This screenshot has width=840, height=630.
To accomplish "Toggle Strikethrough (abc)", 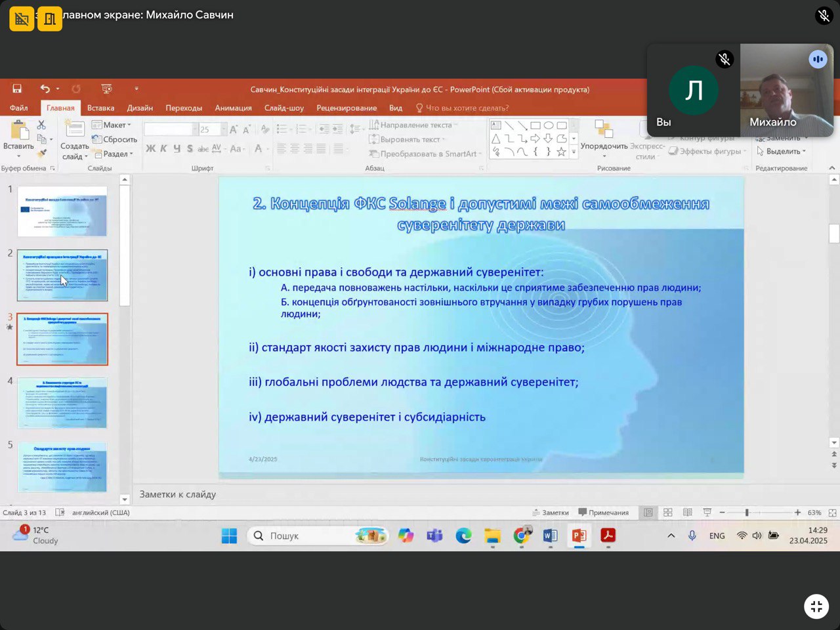I will 203,149.
